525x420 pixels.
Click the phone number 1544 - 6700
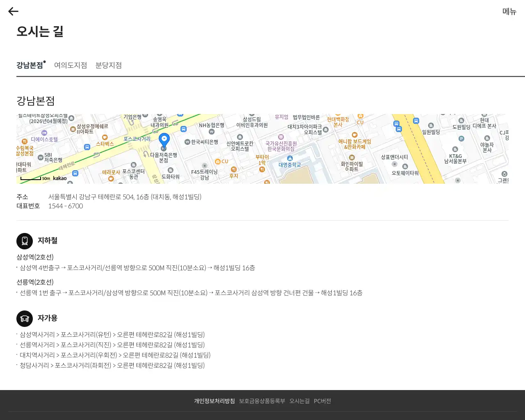66,206
